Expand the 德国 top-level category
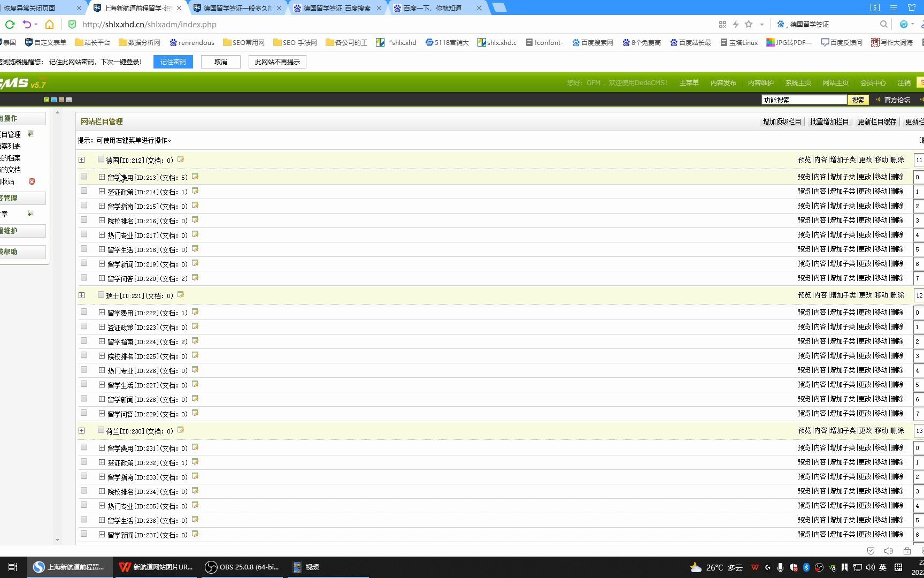 (82, 159)
